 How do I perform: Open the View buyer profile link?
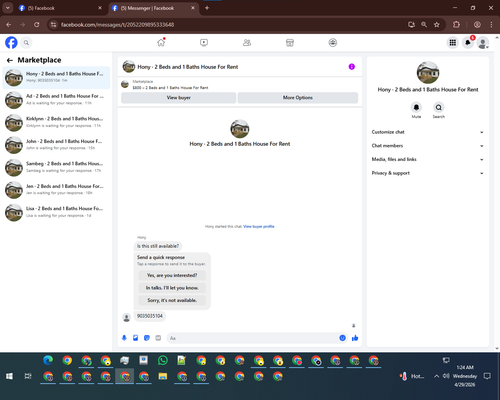click(x=259, y=226)
